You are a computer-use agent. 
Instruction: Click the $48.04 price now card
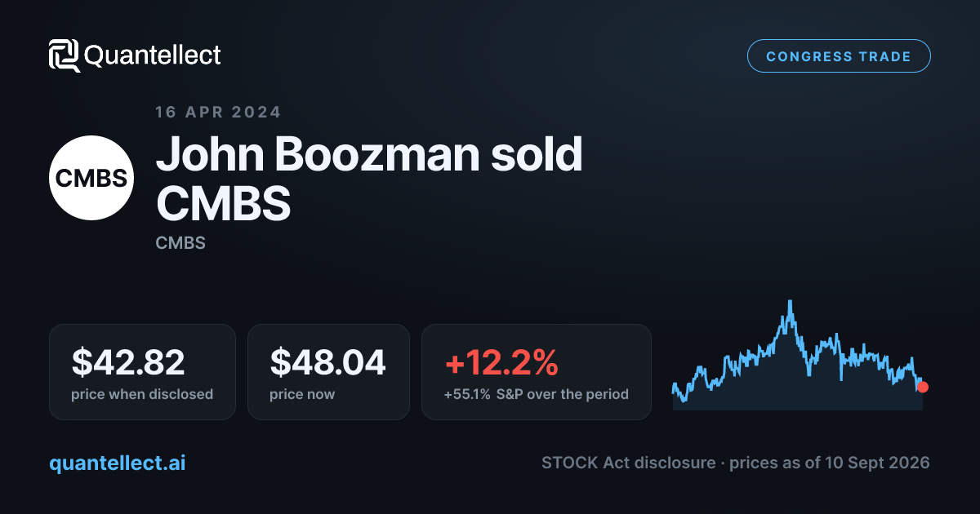[x=328, y=372]
